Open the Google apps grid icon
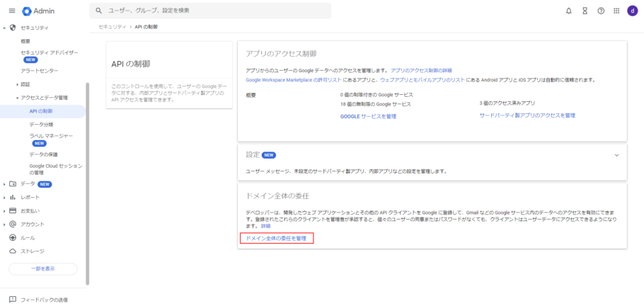This screenshot has height=306, width=644. tap(616, 11)
